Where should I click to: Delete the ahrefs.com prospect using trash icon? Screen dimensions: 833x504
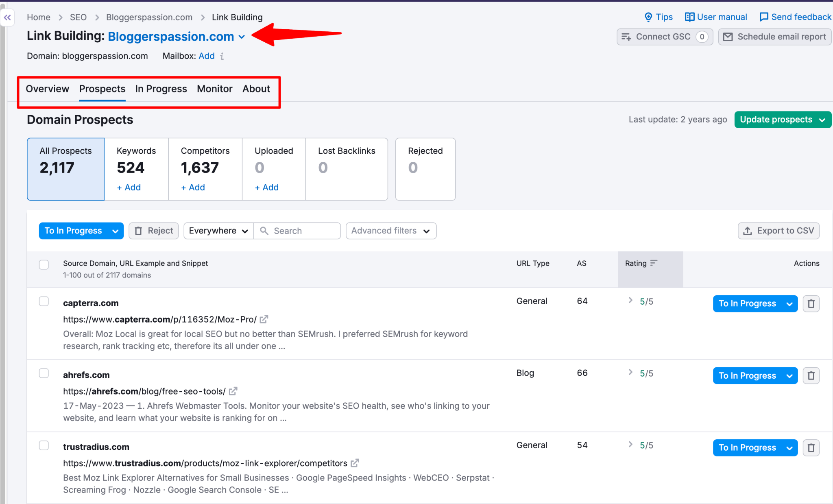(811, 375)
